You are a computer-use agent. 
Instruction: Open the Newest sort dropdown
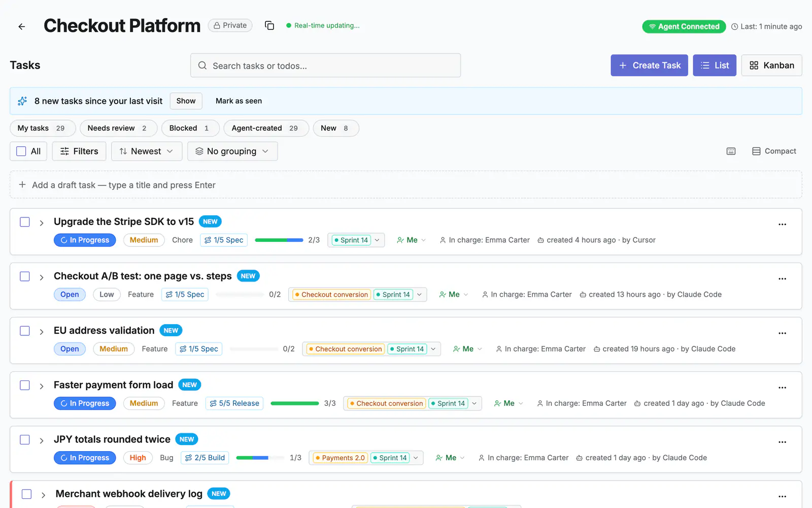tap(147, 151)
